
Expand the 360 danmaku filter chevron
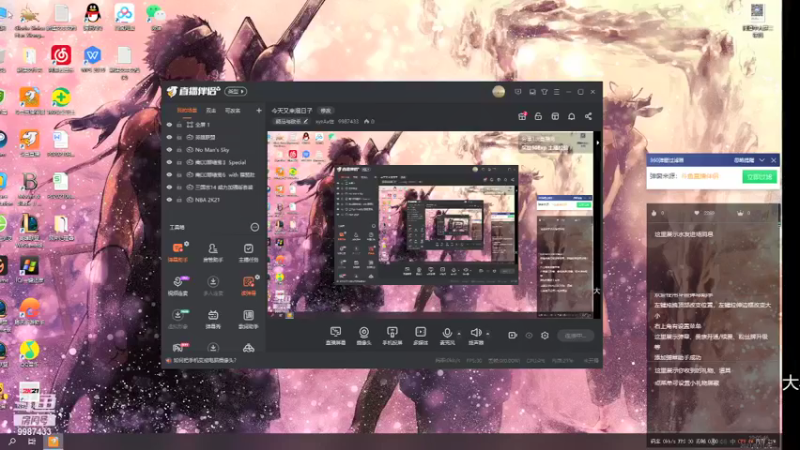[762, 160]
